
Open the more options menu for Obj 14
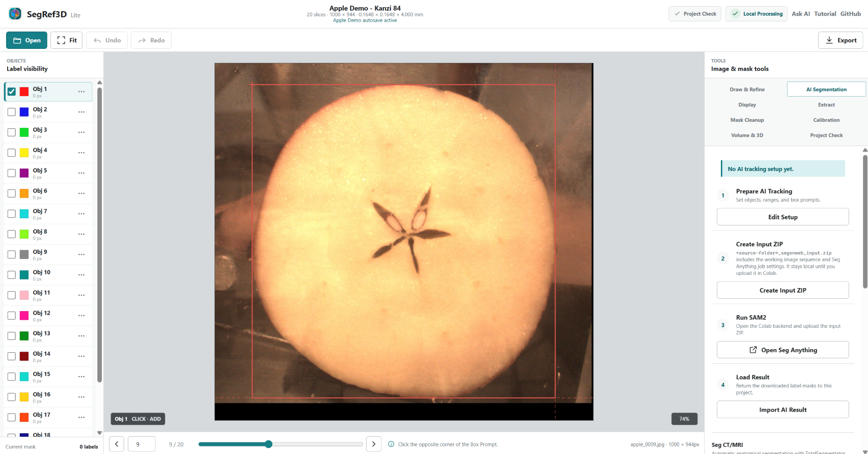tap(81, 356)
